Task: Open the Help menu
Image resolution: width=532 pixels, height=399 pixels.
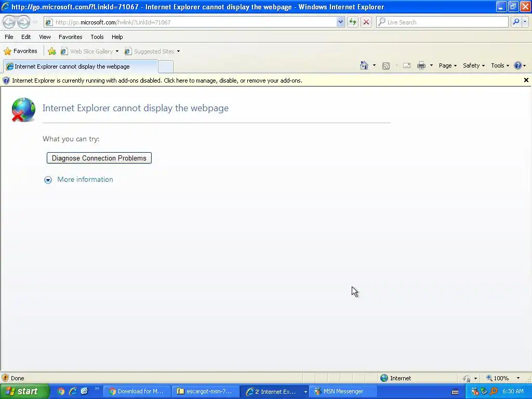Action: tap(117, 37)
